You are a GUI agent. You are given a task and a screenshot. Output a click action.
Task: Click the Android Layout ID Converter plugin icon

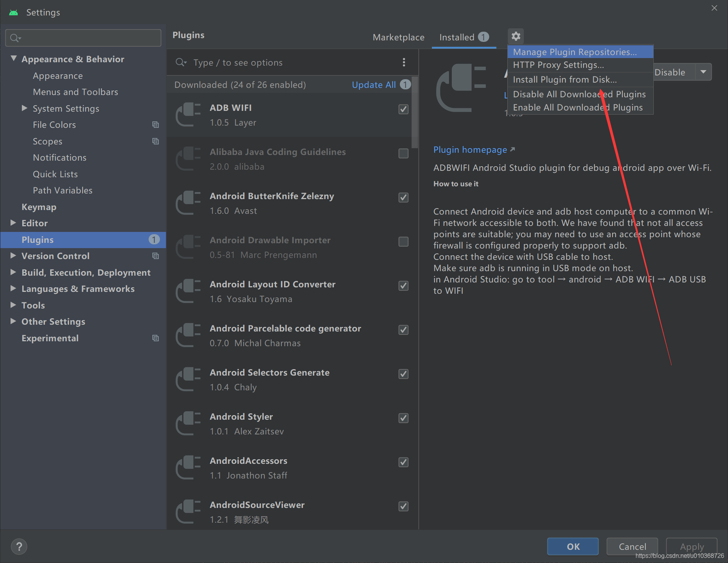coord(188,291)
